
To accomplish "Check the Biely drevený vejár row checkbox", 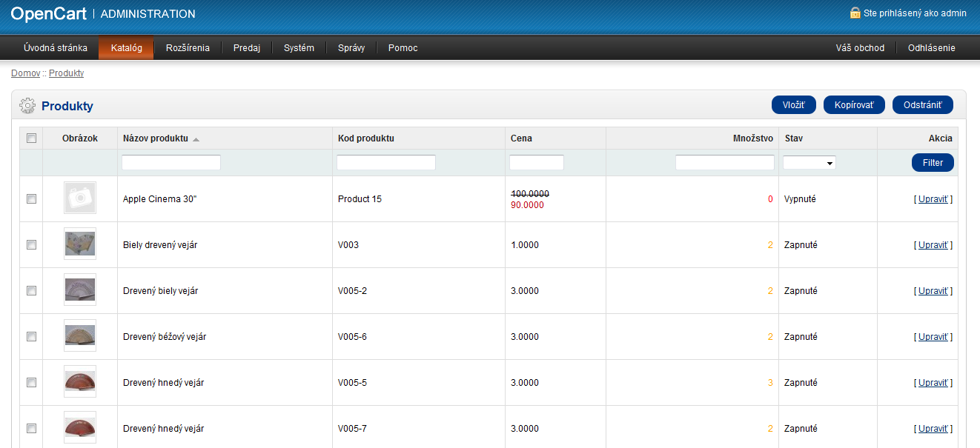I will pyautogui.click(x=31, y=245).
